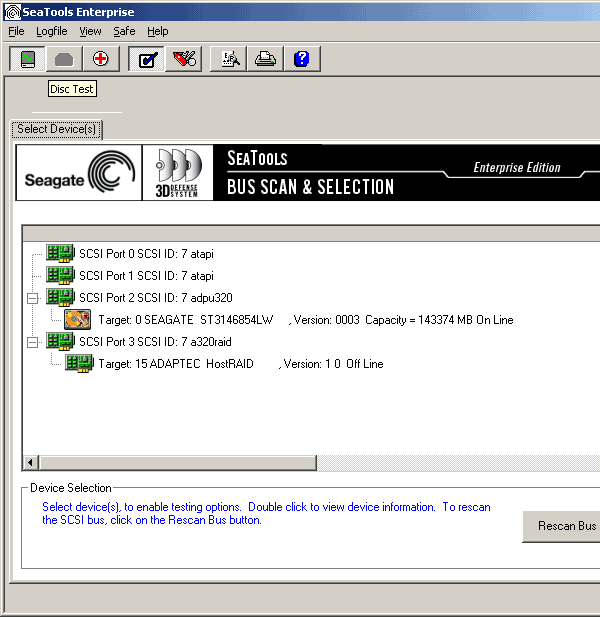Viewport: 600px width, 617px height.
Task: Click the blue question mark help icon
Action: click(x=302, y=59)
